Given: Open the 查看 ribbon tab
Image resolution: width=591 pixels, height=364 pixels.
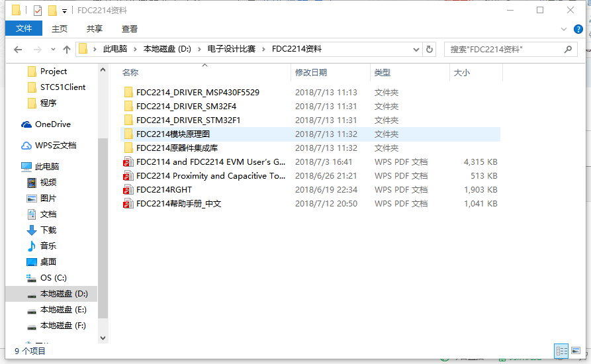Looking at the screenshot, I should [x=130, y=28].
